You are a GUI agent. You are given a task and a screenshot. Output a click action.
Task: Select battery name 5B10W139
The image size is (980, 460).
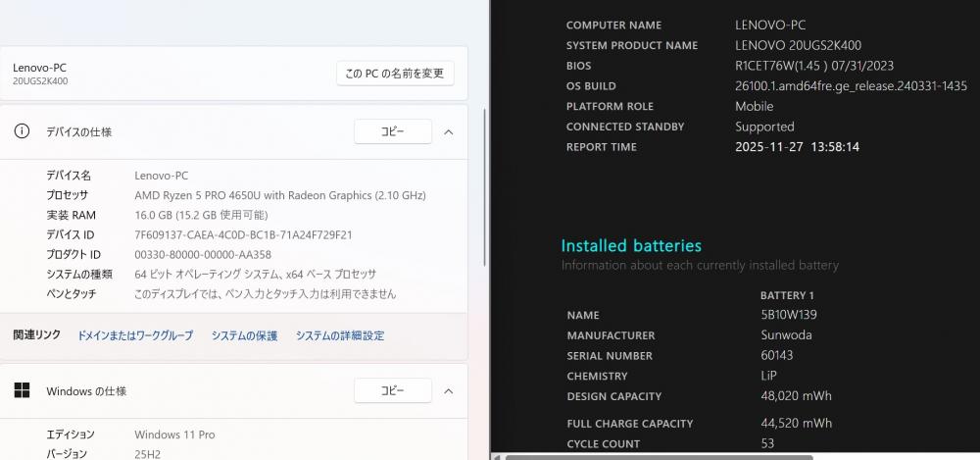789,315
